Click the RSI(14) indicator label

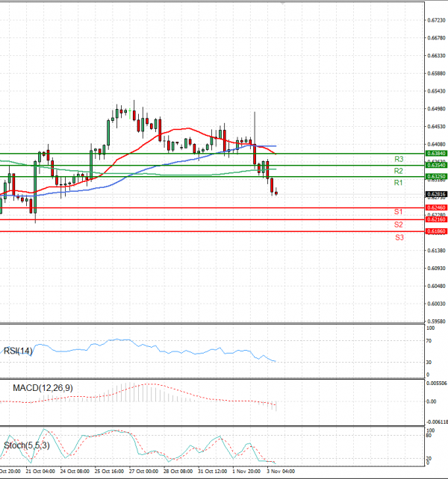tap(18, 351)
